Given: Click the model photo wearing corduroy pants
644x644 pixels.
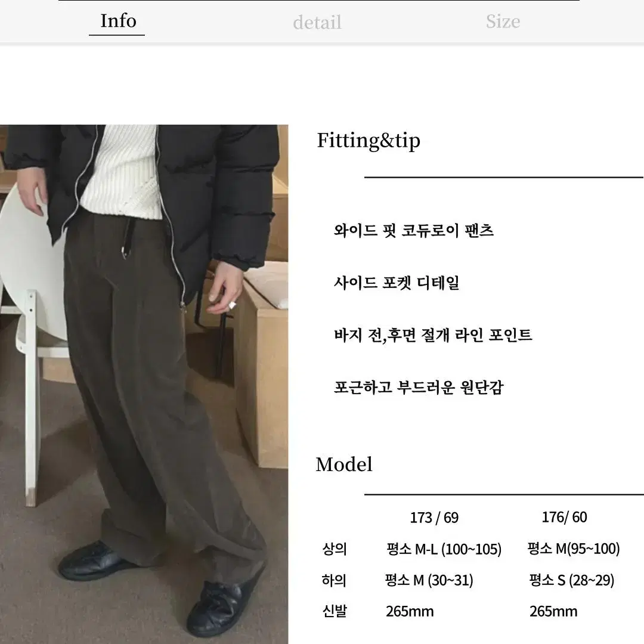Looking at the screenshot, I should click(144, 384).
